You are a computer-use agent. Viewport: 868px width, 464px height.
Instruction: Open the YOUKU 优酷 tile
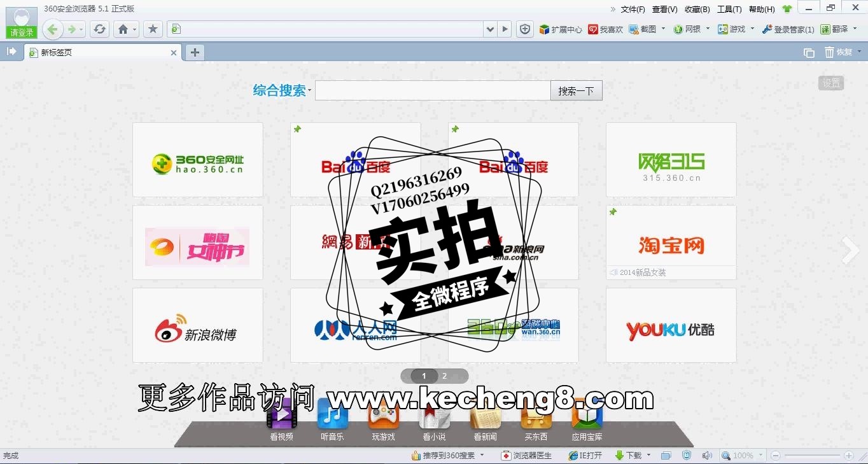pyautogui.click(x=671, y=325)
